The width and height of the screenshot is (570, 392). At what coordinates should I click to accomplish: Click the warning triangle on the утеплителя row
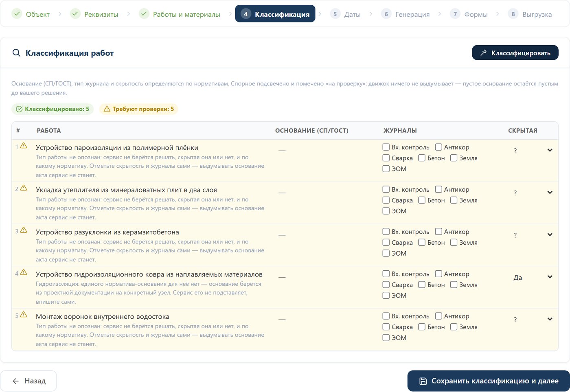[x=24, y=188]
